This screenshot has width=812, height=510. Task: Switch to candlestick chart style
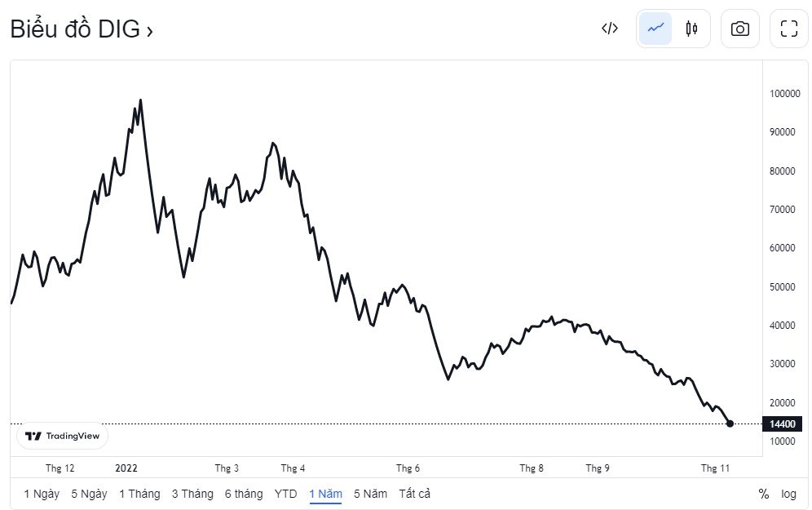tap(691, 29)
